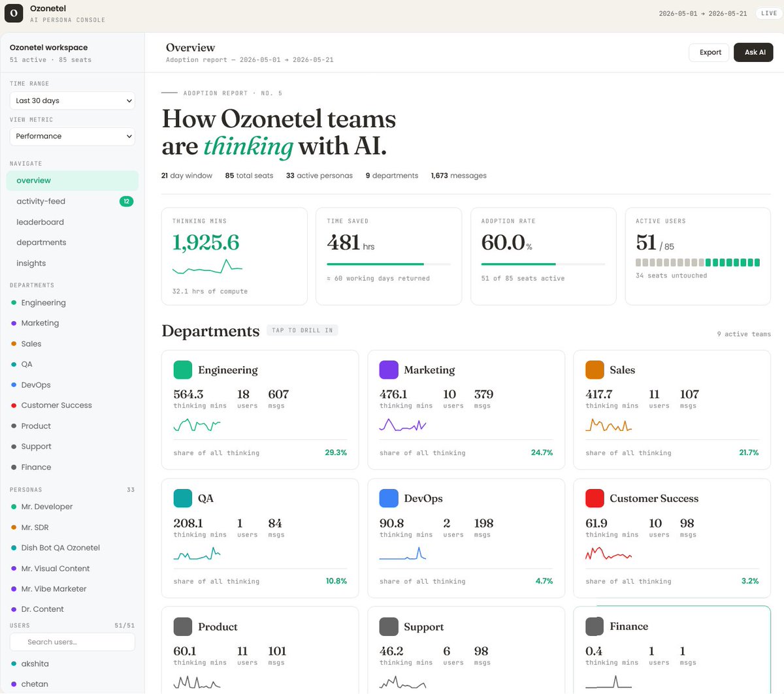Image resolution: width=784 pixels, height=694 pixels.
Task: Click the Ozonetel logo icon in header
Action: pyautogui.click(x=14, y=13)
